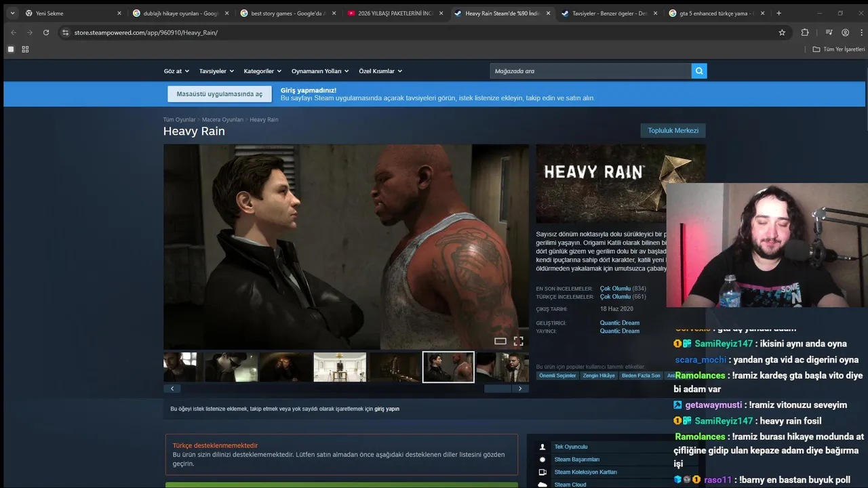Screen dimensions: 868x488
Task: Click the 'Macera Oyunları' breadcrumb link
Action: 222,120
